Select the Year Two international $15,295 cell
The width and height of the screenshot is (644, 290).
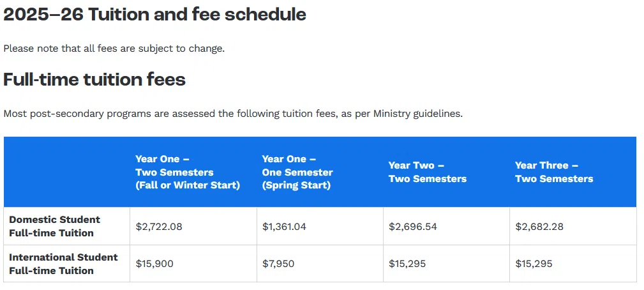407,264
